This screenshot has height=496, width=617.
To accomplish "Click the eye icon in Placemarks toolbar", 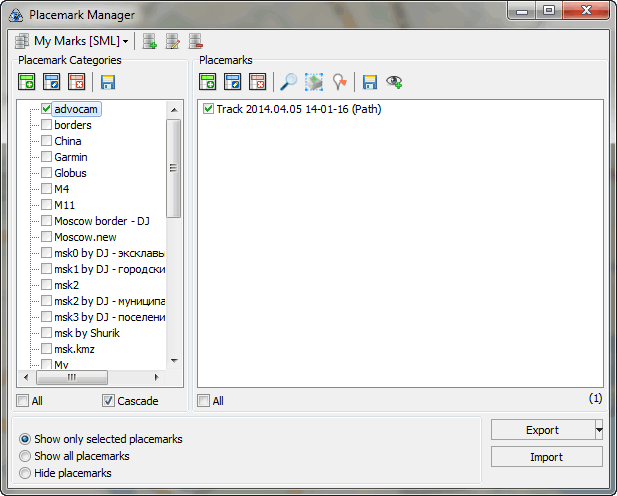I will 395,83.
